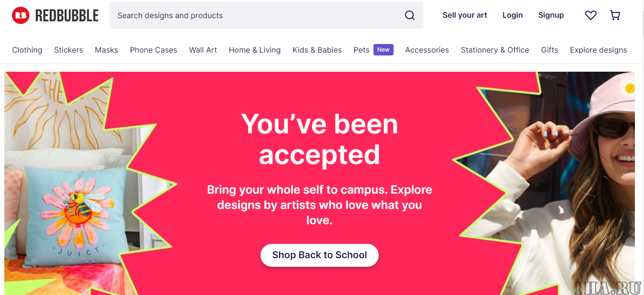Click the New badge beside Pets
This screenshot has height=295, width=644.
tap(384, 50)
